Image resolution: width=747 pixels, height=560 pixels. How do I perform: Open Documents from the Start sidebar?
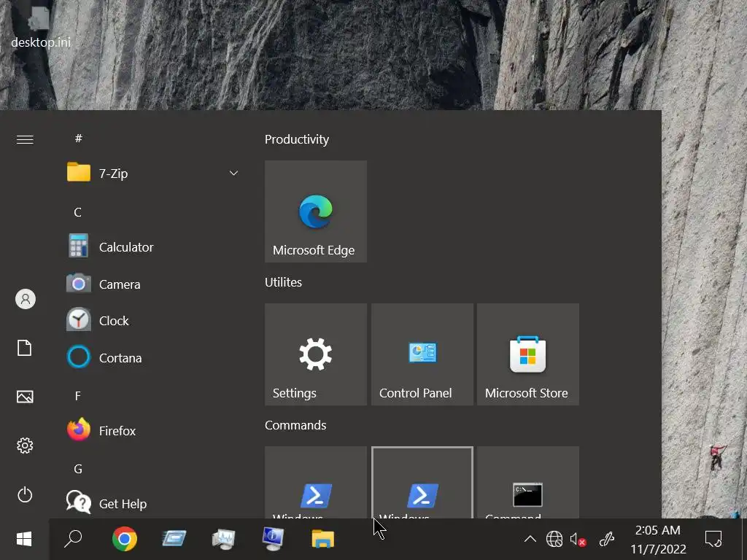25,348
